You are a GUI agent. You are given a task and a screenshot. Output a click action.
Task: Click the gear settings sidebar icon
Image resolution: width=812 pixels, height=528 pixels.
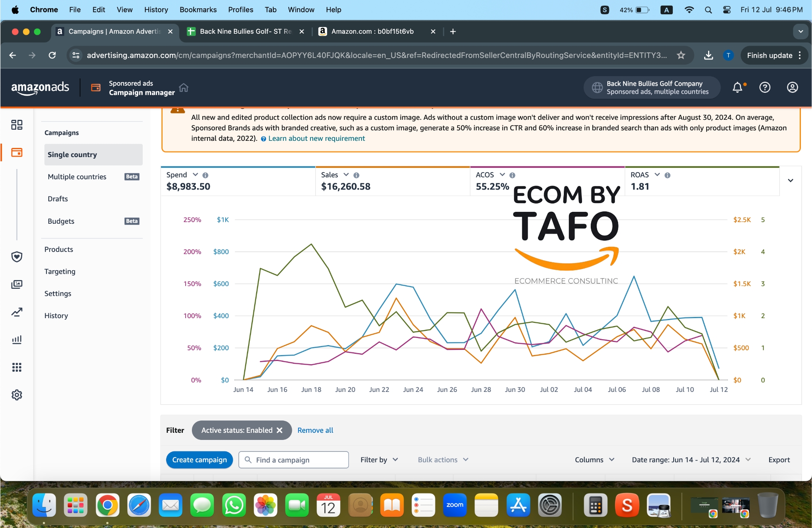(17, 395)
